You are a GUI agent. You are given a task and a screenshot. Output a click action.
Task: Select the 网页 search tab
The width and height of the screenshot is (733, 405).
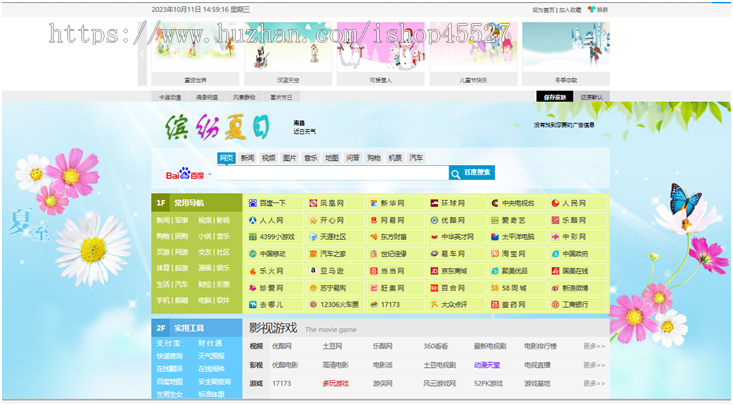click(x=226, y=158)
